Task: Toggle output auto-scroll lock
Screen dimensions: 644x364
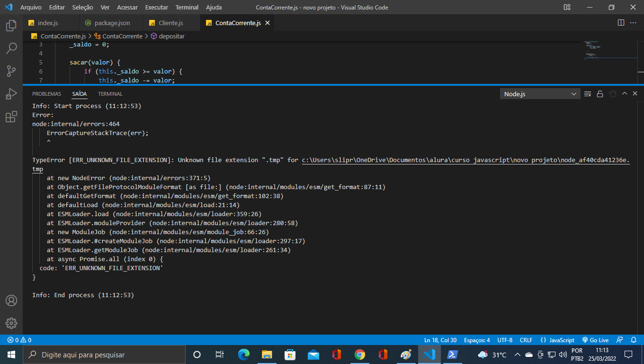Action: click(x=600, y=94)
